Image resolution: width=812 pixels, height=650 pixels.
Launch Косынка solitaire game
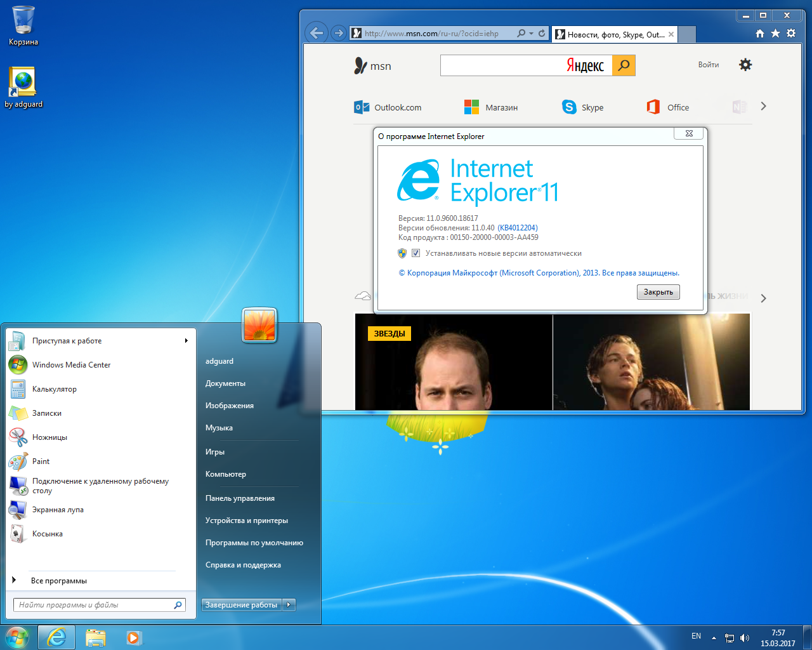click(100, 534)
